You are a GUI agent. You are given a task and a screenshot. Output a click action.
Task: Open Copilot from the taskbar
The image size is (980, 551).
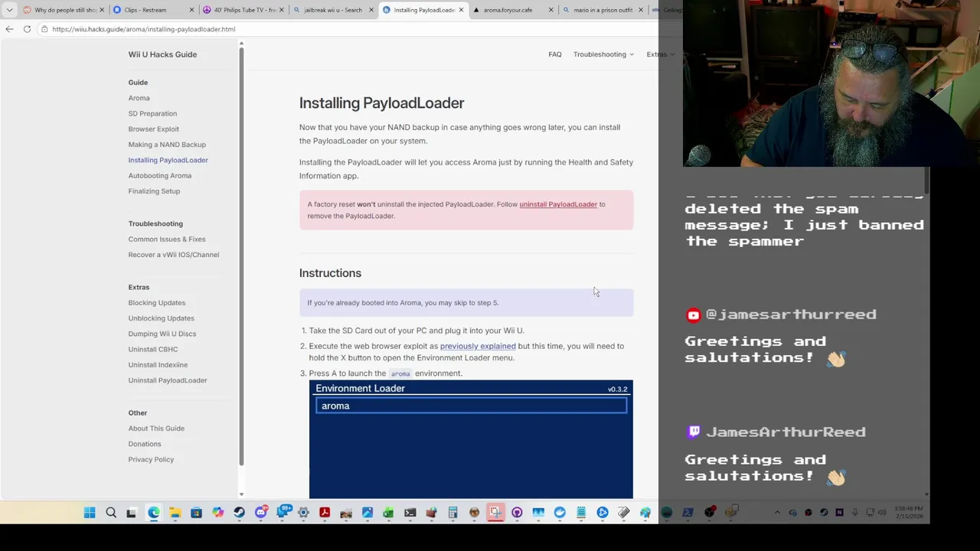tap(218, 513)
